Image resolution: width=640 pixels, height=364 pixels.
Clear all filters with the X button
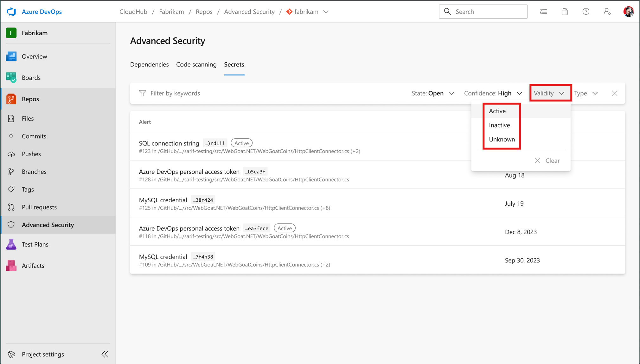point(615,93)
